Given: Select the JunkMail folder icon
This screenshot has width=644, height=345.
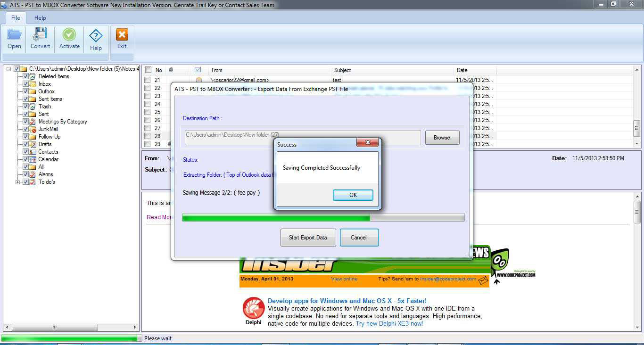Looking at the screenshot, I should pos(33,129).
